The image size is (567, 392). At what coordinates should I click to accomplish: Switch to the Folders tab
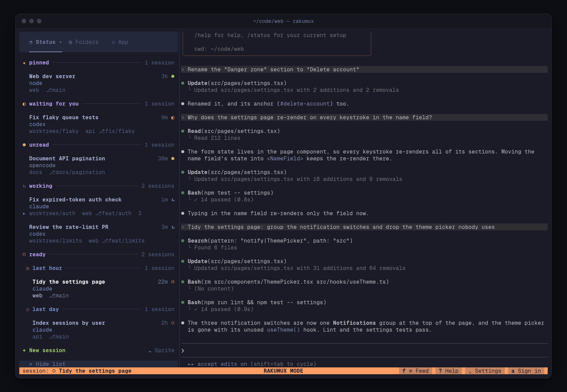[84, 42]
